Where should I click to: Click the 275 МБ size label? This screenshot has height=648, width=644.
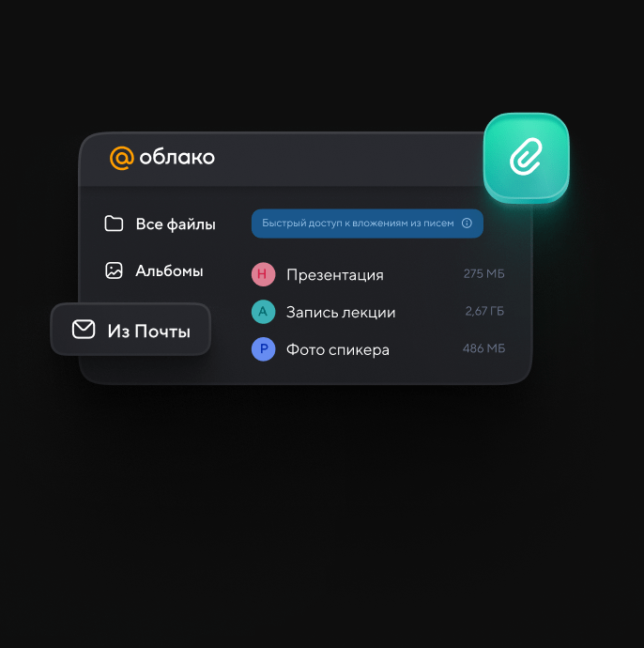click(483, 273)
